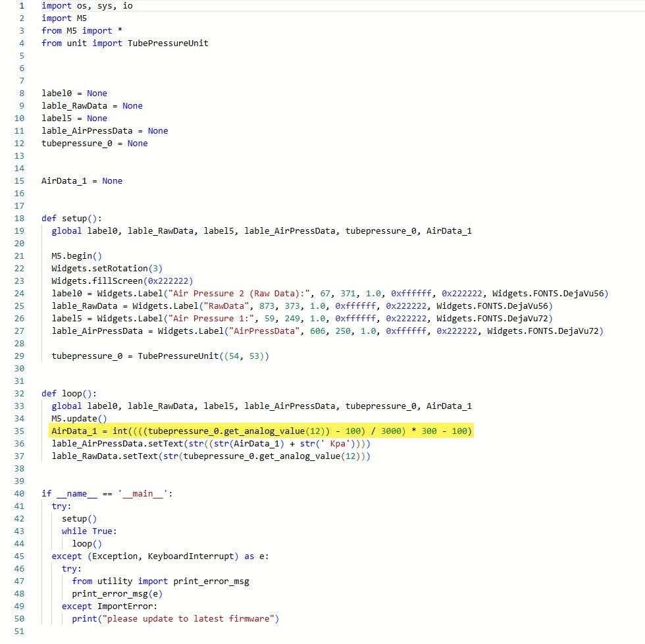Click line number 1 at the top
The image size is (645, 644).
(x=22, y=5)
